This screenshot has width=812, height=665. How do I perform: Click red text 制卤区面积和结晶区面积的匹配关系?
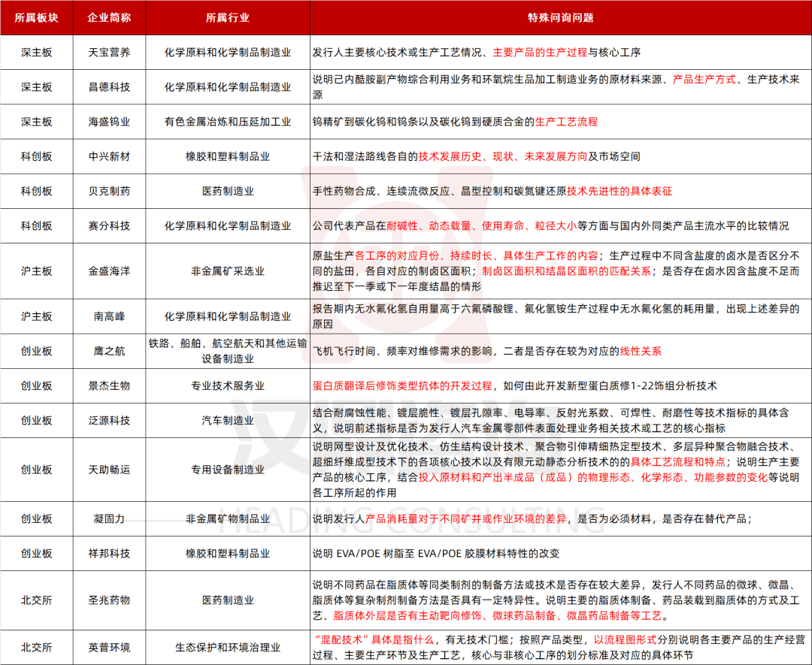pos(567,271)
